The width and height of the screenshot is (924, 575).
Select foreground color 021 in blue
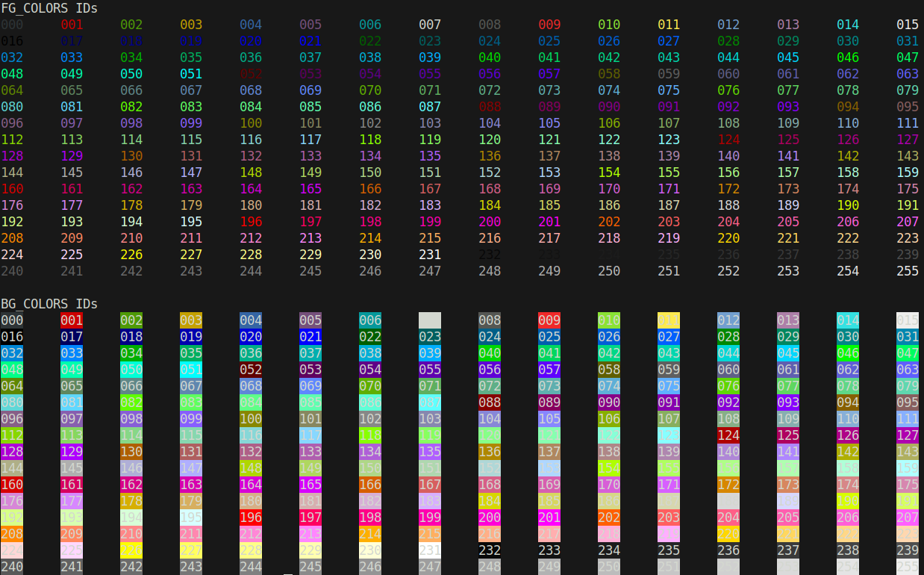[x=310, y=41]
